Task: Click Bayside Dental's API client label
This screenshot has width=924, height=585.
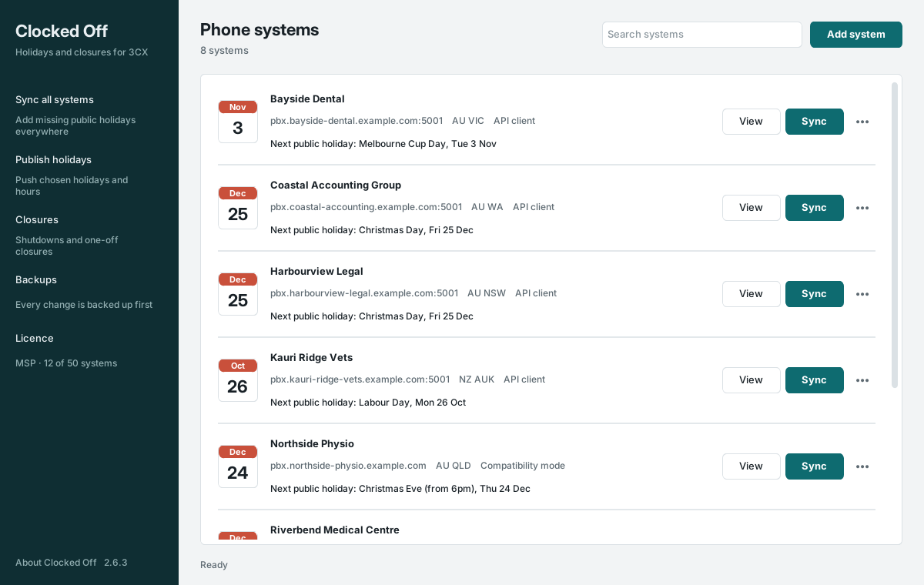Action: 514,121
